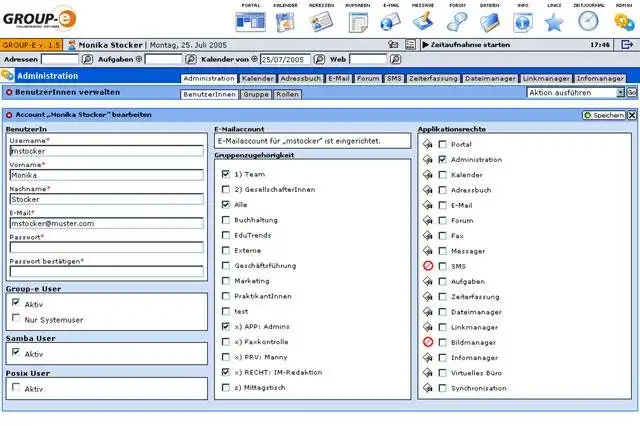Check the Buchhaltung group
The image size is (640, 426).
coord(226,220)
